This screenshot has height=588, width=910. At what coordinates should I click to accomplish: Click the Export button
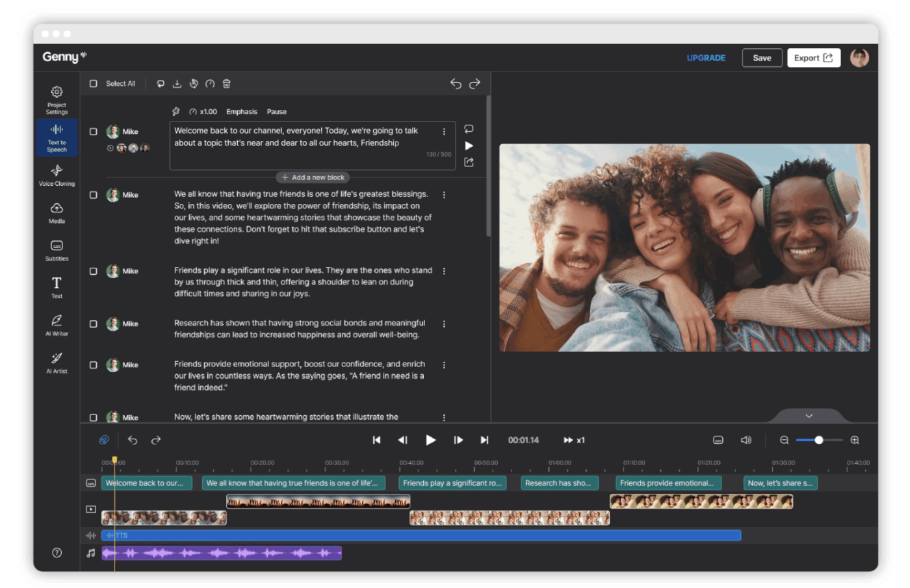pos(813,58)
